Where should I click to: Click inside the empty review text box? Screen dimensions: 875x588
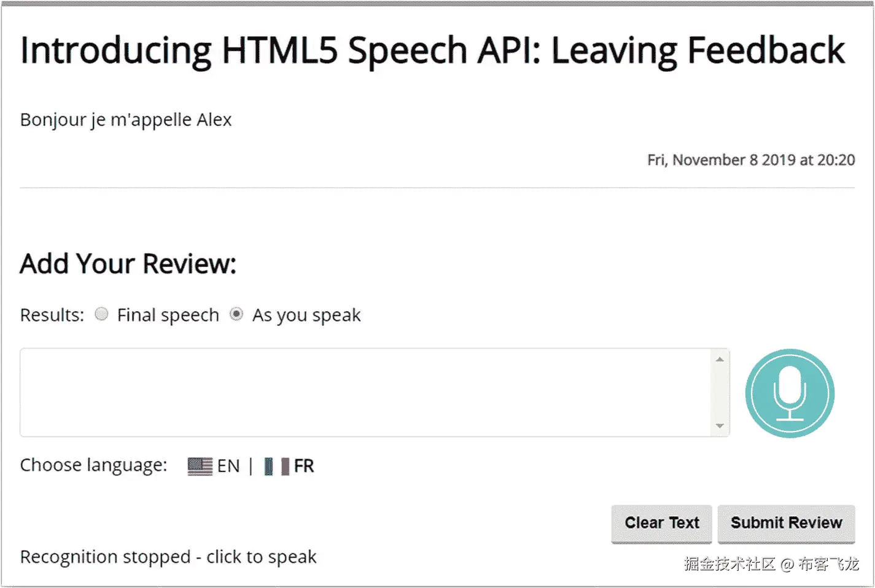(x=368, y=393)
